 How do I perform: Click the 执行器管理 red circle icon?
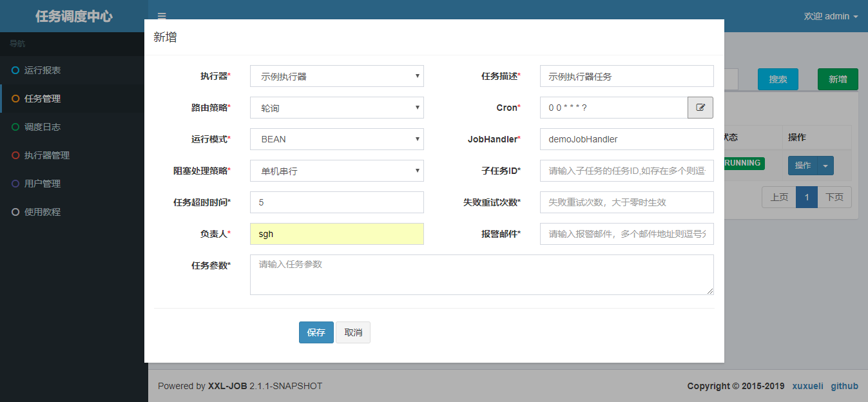(x=15, y=155)
